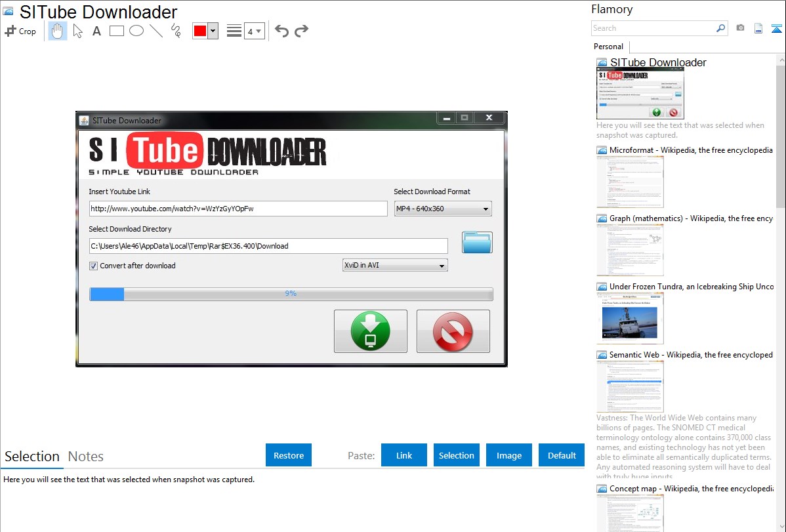The height and width of the screenshot is (532, 786).
Task: Click the SITube Downloader icon in page header
Action: coord(8,11)
